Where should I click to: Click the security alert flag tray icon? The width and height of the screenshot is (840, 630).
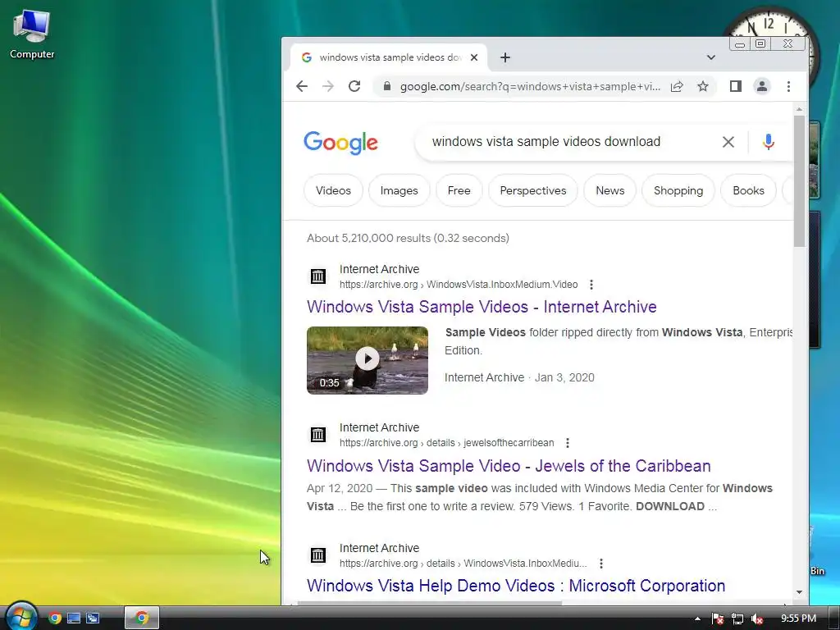718,619
